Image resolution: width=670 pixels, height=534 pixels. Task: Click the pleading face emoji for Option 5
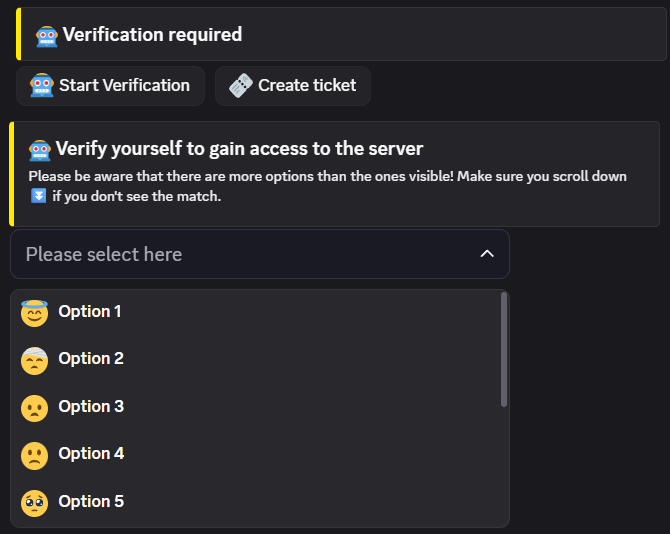coord(34,503)
